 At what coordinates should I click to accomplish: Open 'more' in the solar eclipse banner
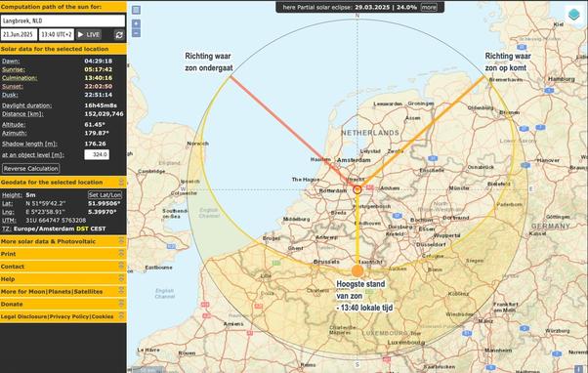coord(429,7)
